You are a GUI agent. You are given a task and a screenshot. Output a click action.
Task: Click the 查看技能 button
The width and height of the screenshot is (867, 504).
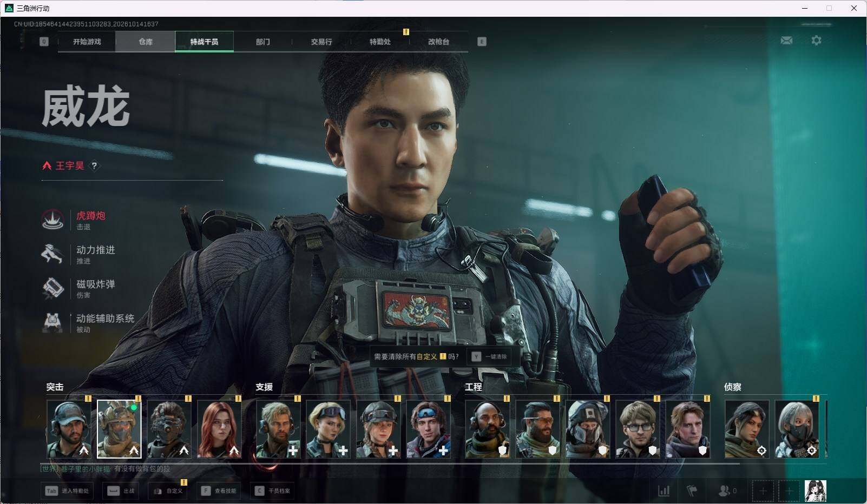coord(220,491)
